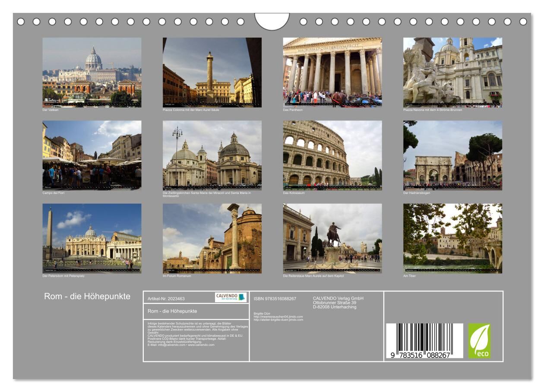Select the Das Kolosseum photo
This screenshot has width=544, height=392.
[x=332, y=155]
